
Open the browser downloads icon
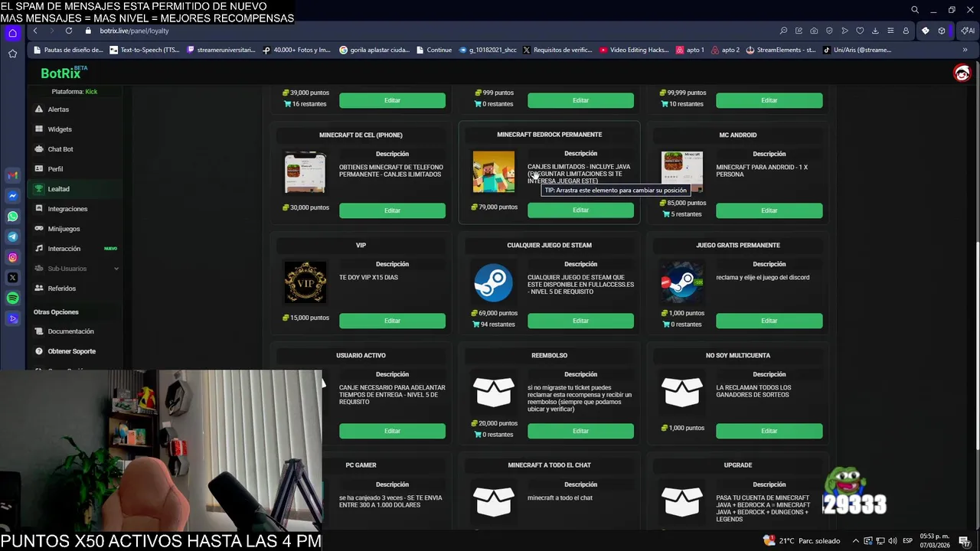pyautogui.click(x=875, y=31)
